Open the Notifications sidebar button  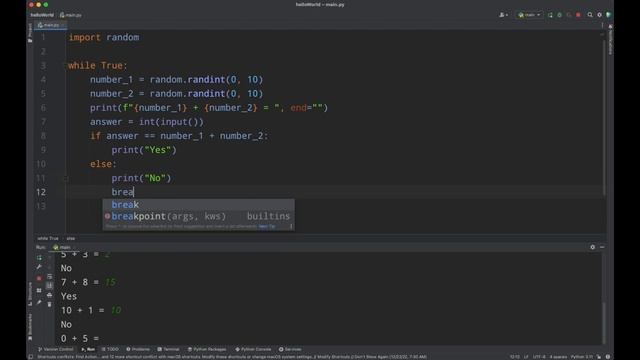[610, 39]
